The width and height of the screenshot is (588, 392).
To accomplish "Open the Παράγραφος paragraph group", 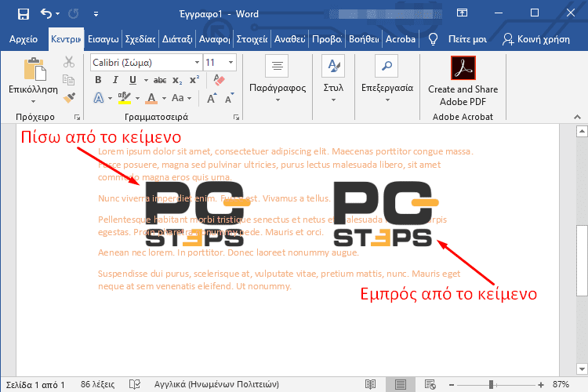I will 278,78.
